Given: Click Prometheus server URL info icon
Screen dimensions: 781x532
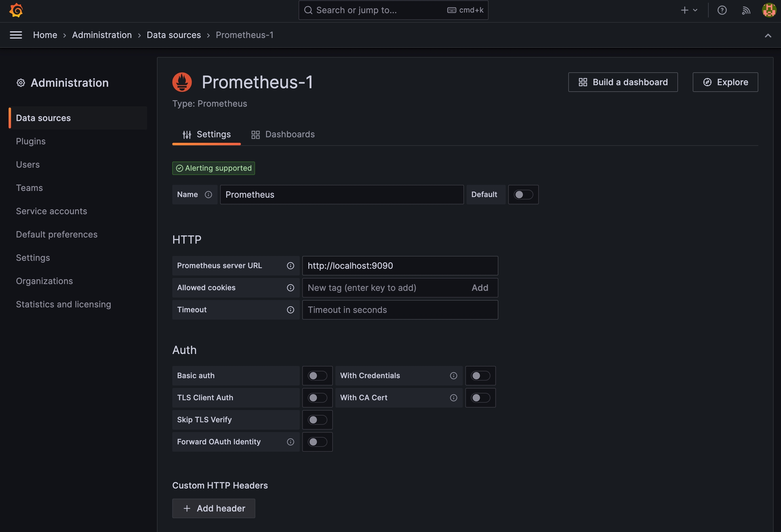Looking at the screenshot, I should point(290,266).
